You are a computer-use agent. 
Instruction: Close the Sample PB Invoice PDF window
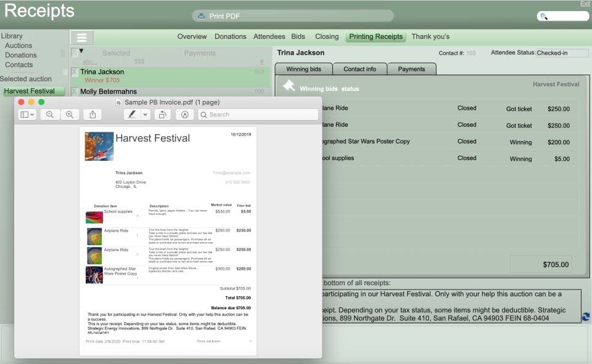coord(21,102)
